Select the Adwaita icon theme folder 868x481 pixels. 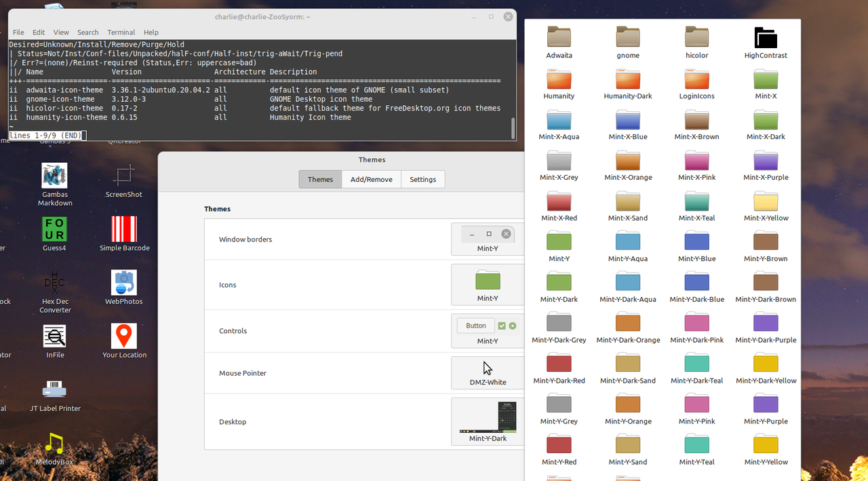(559, 43)
